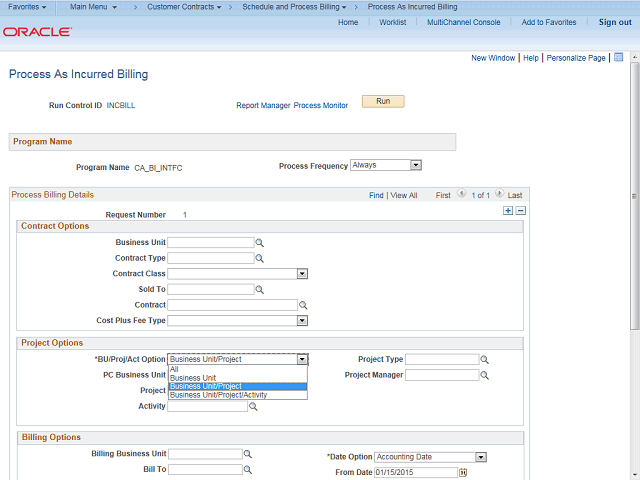
Task: Open the Project Manager lookup icon
Action: [485, 376]
